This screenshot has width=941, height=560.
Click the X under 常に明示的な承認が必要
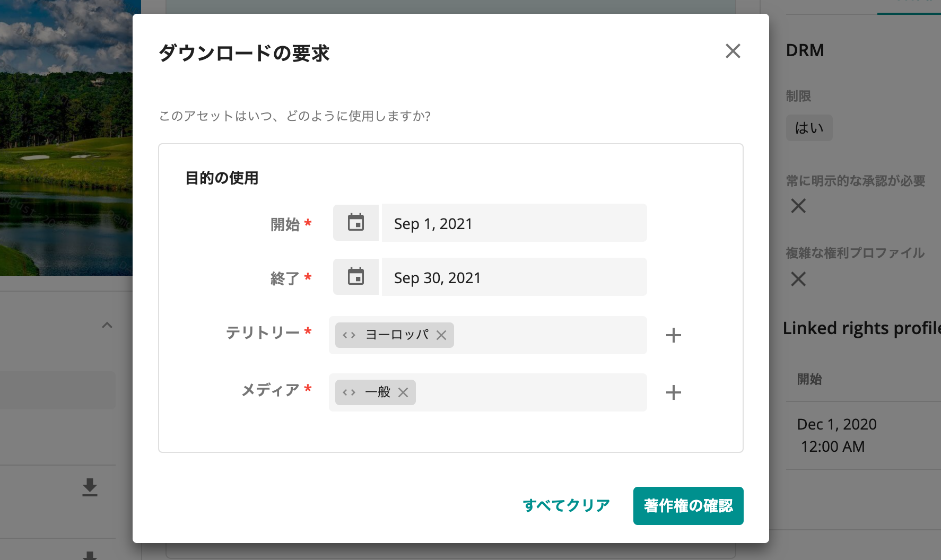tap(798, 206)
